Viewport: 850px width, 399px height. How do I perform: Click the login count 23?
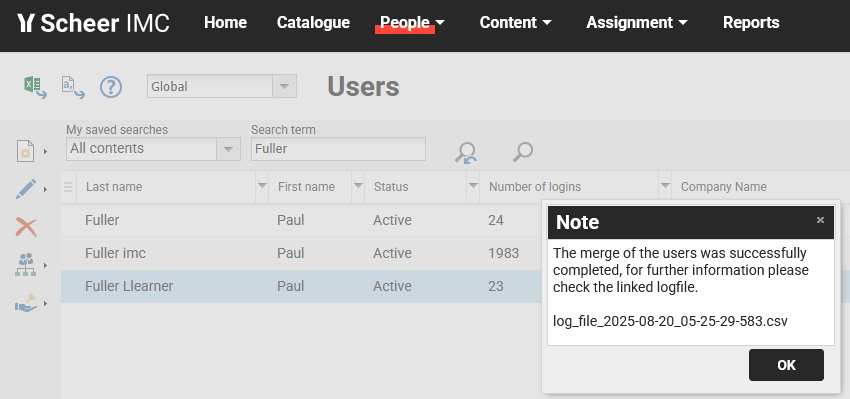496,286
